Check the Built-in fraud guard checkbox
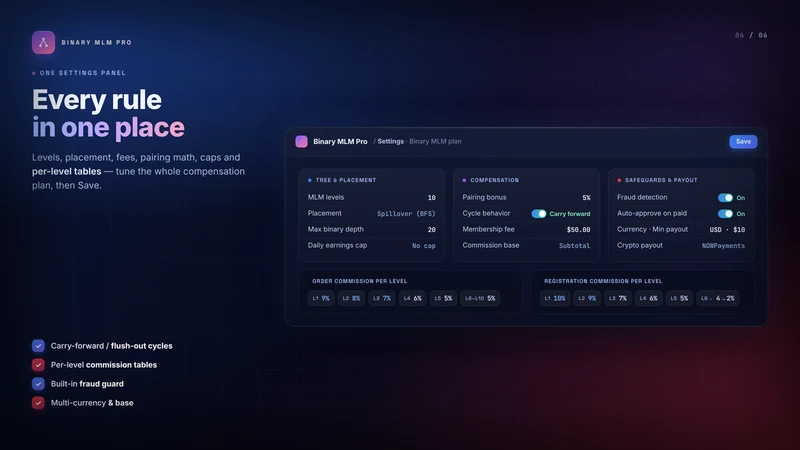This screenshot has width=800, height=450. (38, 384)
